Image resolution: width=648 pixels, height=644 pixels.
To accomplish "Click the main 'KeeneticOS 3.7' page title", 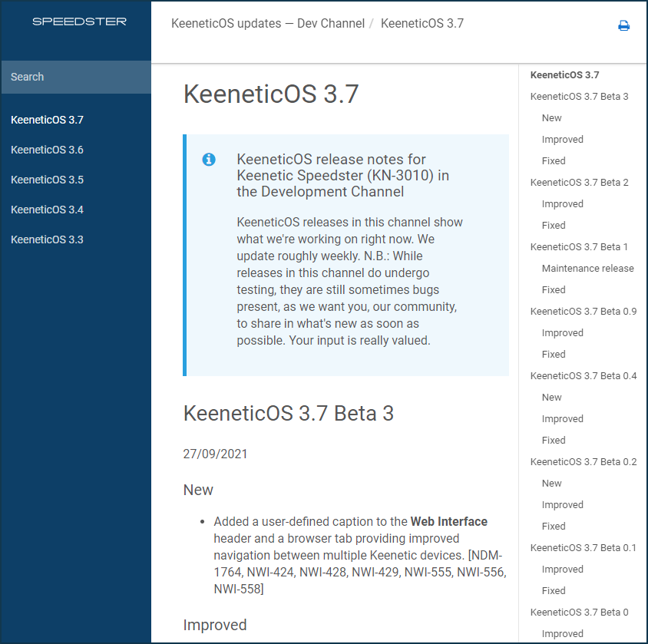I will coord(271,94).
